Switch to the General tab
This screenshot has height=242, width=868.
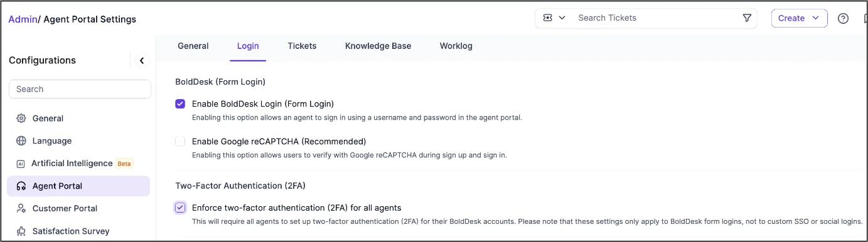coord(193,46)
